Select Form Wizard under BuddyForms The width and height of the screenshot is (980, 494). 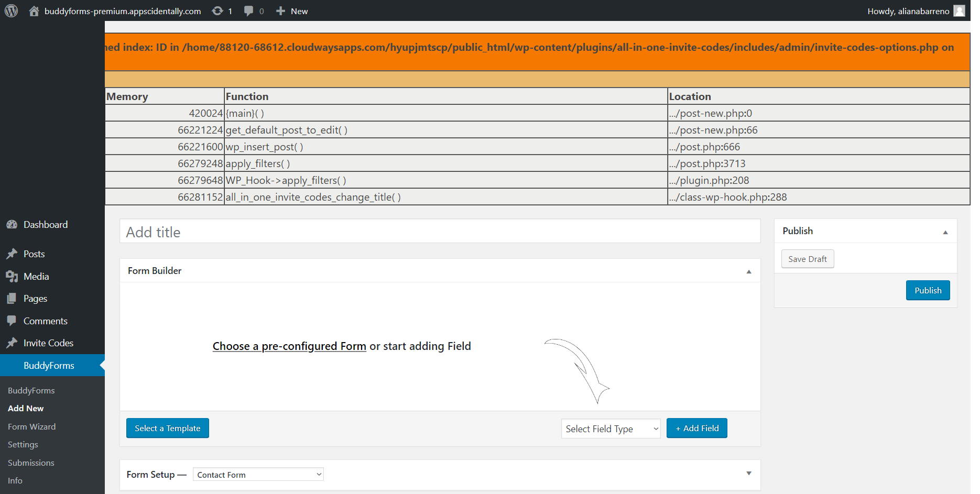[x=31, y=426]
